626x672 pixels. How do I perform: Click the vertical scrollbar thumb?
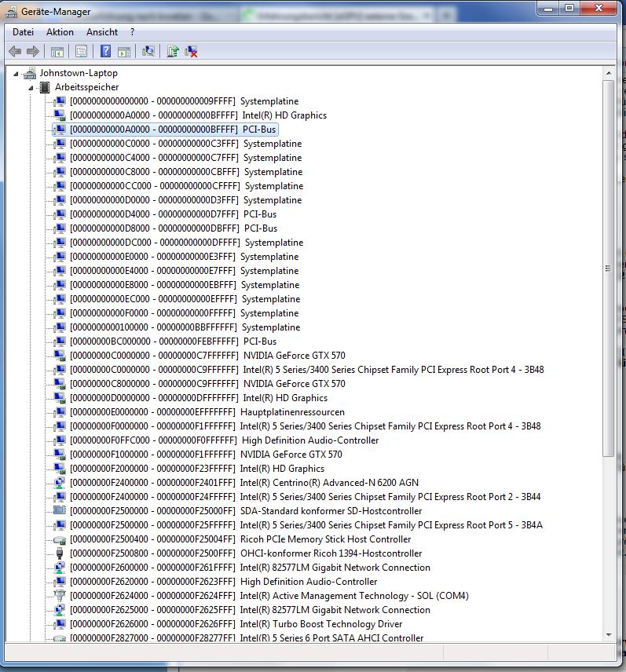(x=609, y=268)
